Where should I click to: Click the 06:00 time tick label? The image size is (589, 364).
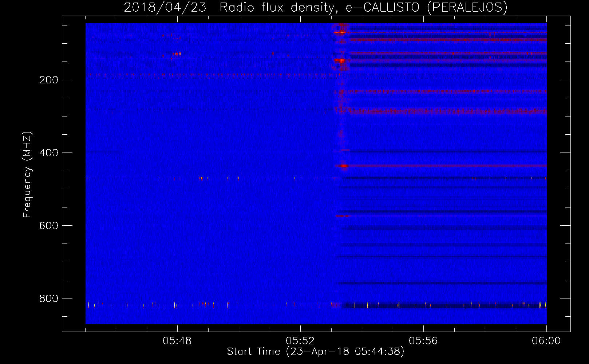[546, 341]
